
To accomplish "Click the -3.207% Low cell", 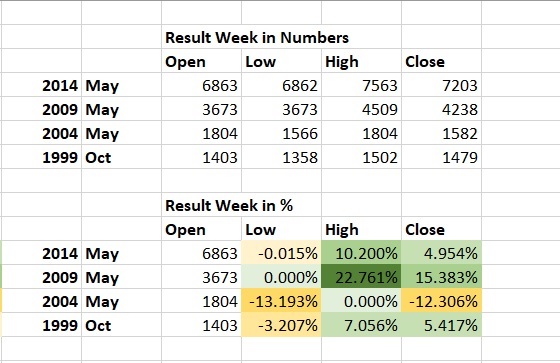I will (281, 325).
